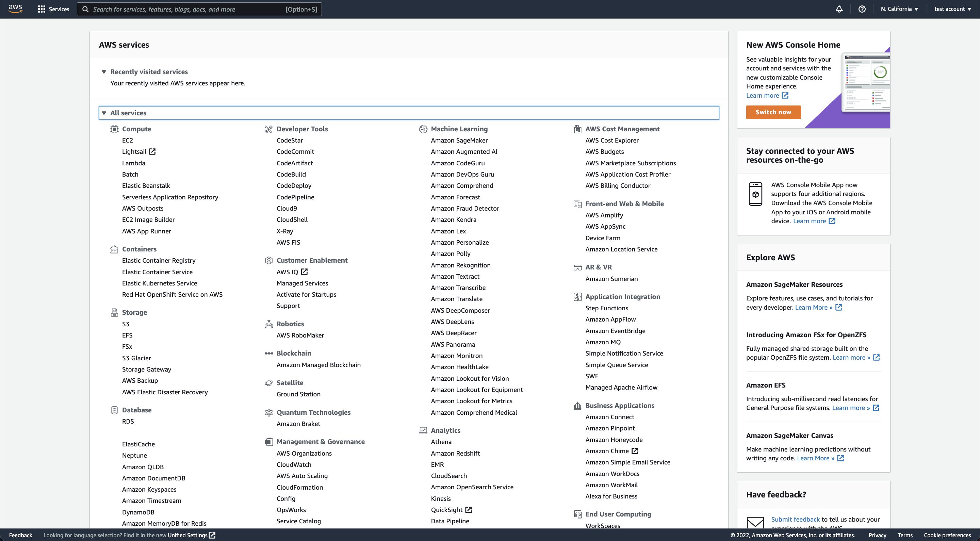Select the Compute category icon
Screen dimensions: 980x541
pos(115,129)
